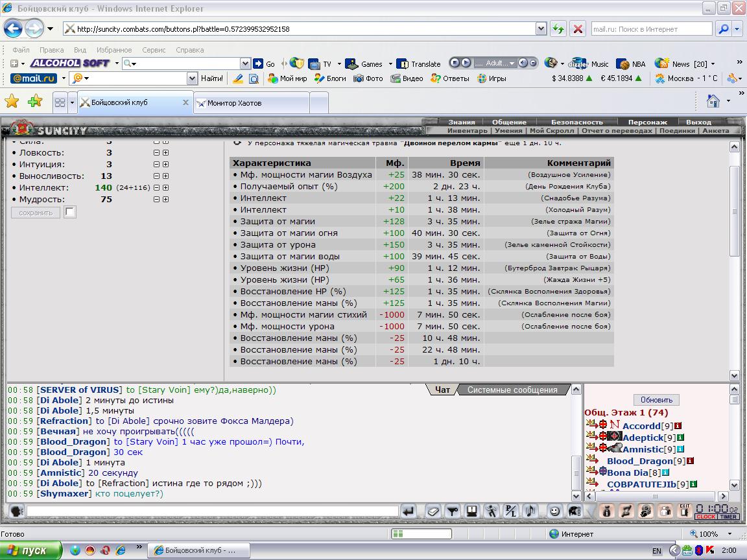Click the send message enter-arrow icon
The width and height of the screenshot is (747, 560).
409,511
